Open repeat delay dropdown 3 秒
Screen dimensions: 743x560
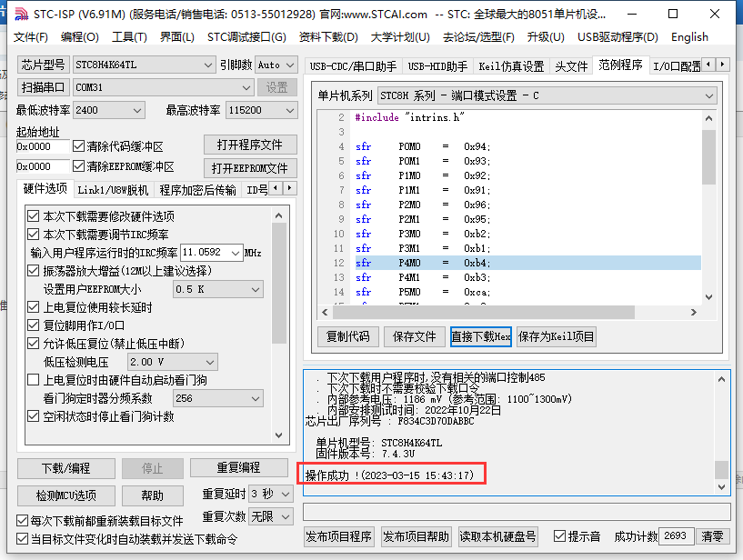271,495
